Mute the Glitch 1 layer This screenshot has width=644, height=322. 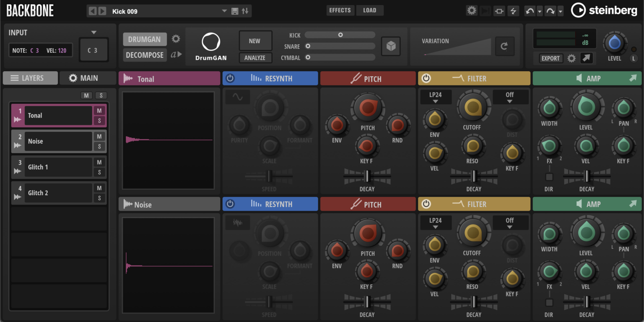(x=99, y=163)
